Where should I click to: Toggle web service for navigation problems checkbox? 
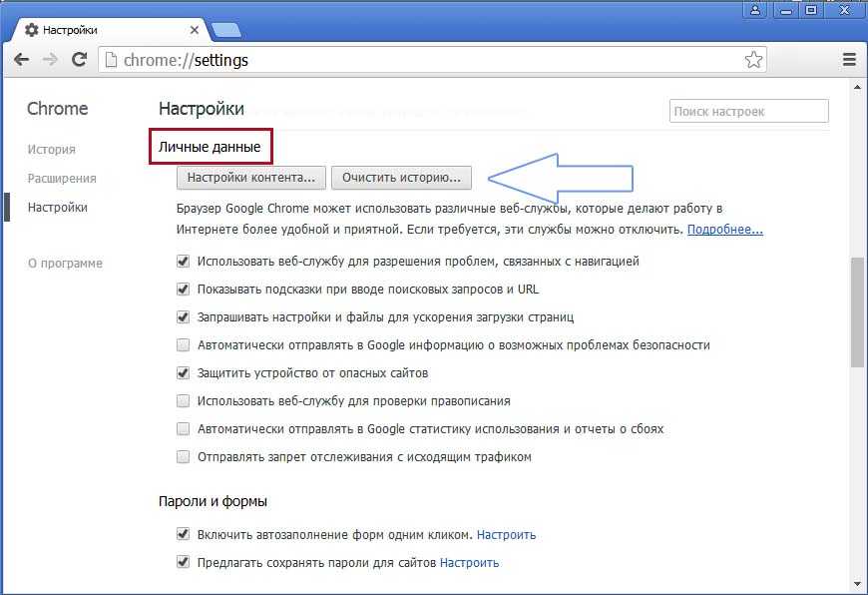click(183, 261)
